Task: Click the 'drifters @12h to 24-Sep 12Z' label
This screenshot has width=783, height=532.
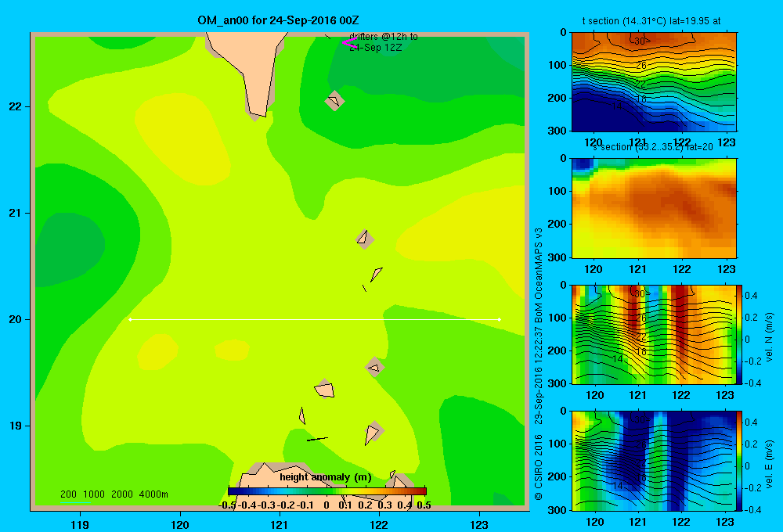Action: [383, 42]
